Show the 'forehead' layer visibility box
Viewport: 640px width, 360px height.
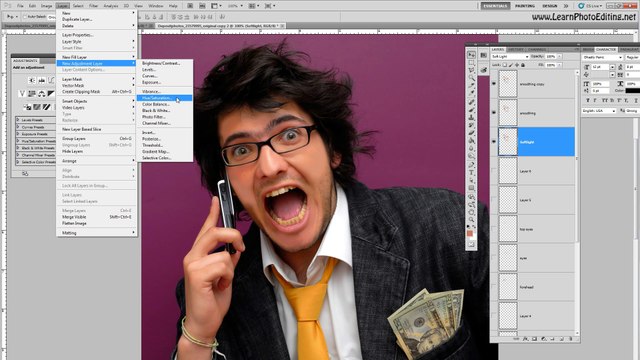click(494, 287)
